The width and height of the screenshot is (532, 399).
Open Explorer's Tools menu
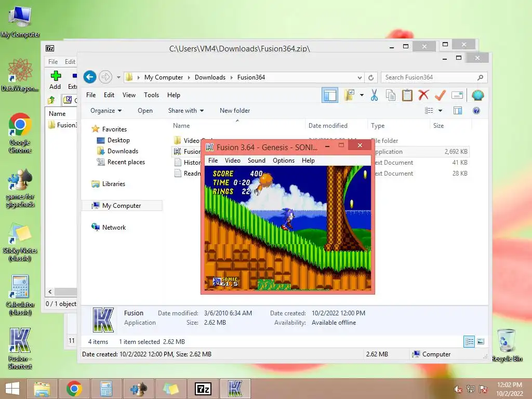(x=151, y=95)
